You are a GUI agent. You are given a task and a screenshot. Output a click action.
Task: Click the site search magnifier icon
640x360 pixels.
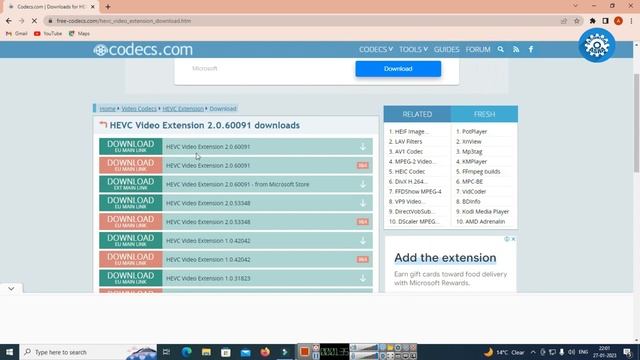pos(500,49)
